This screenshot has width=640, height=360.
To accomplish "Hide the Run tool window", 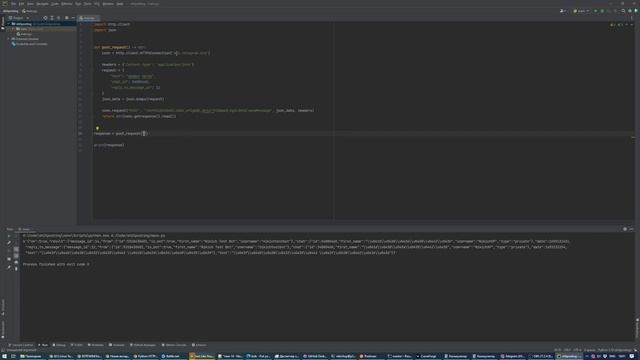I will coord(631,229).
